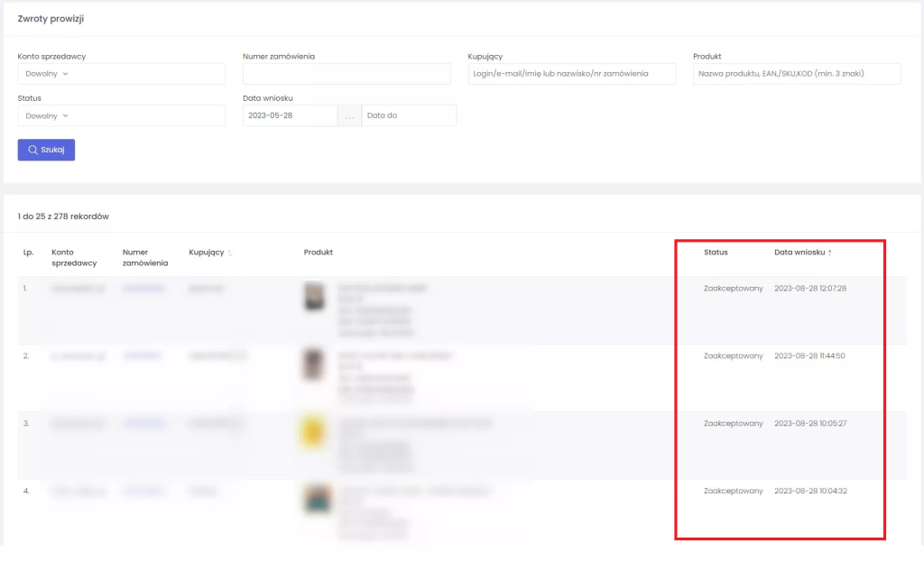This screenshot has width=924, height=561.
Task: Click the 'Data do' end date field
Action: 408,115
